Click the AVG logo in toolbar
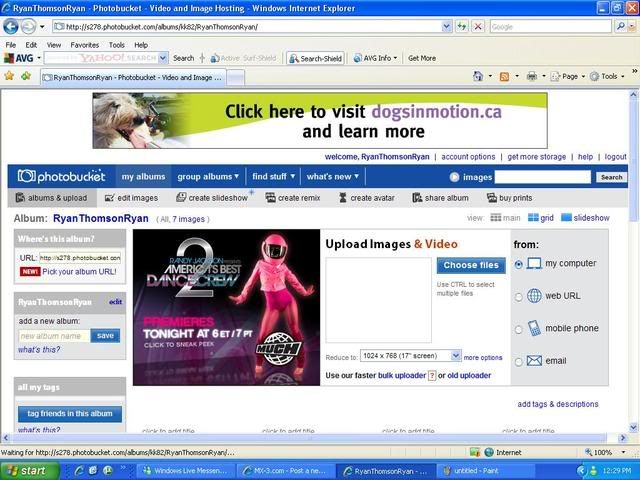 [19, 58]
